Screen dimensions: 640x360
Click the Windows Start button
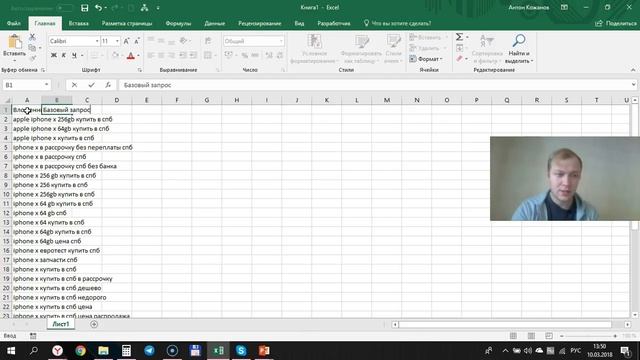click(x=11, y=351)
